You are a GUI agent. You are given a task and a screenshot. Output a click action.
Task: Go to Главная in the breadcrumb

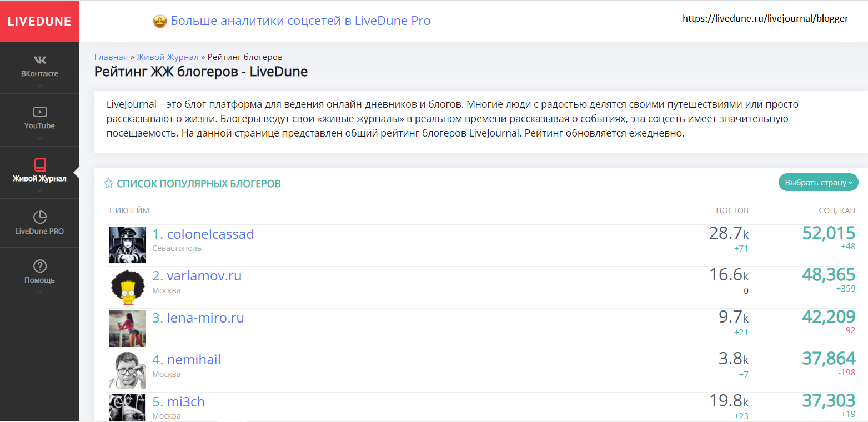[111, 57]
